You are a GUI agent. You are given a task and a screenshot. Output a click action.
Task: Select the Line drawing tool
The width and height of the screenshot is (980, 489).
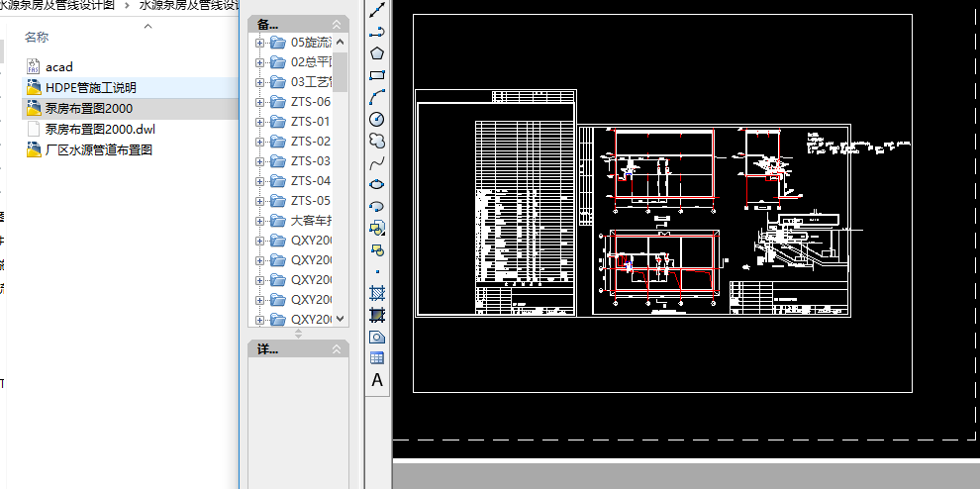point(377,9)
